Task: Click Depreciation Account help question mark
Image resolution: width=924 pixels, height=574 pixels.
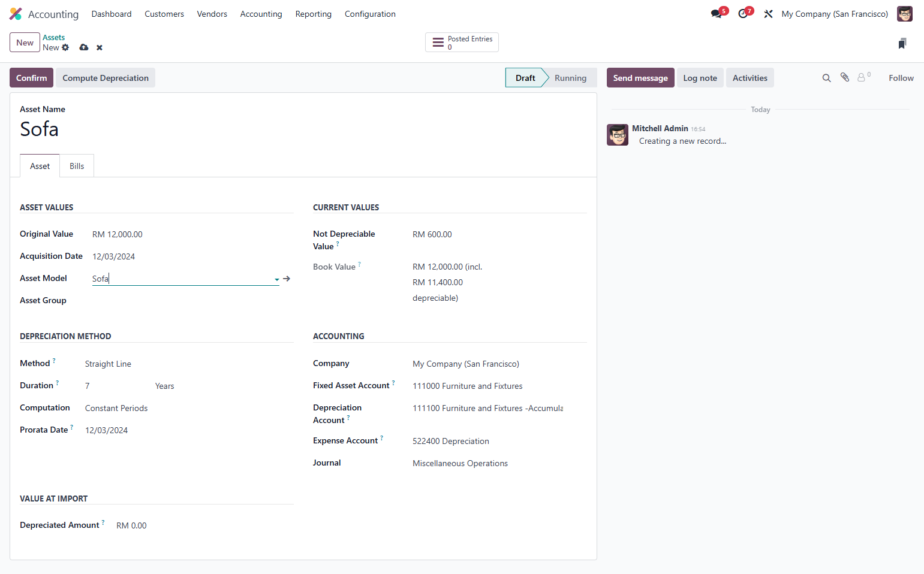Action: (348, 418)
